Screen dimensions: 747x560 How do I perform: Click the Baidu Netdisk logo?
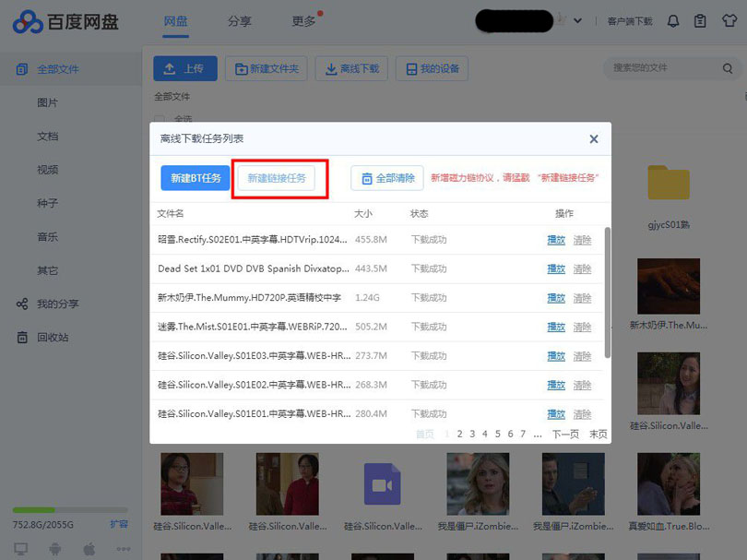65,22
